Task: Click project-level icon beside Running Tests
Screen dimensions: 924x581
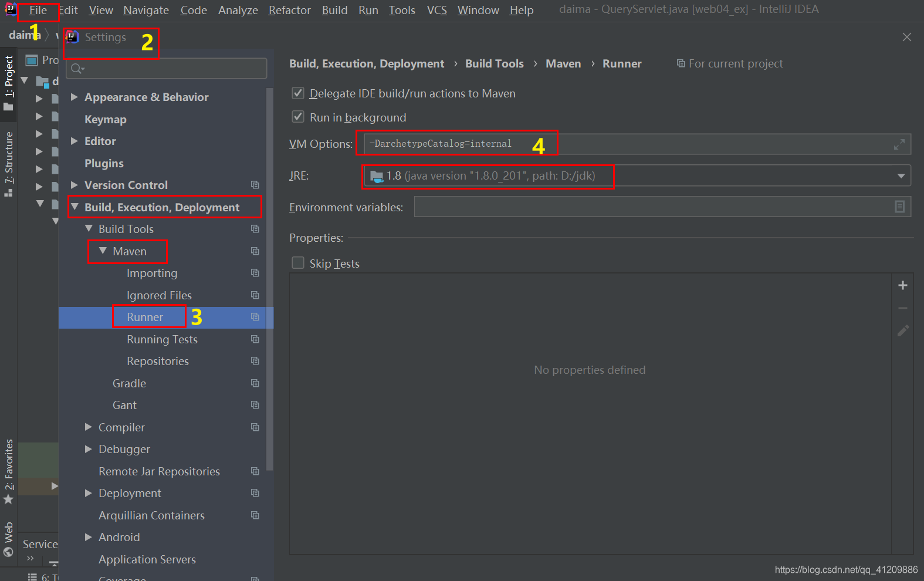Action: tap(255, 339)
